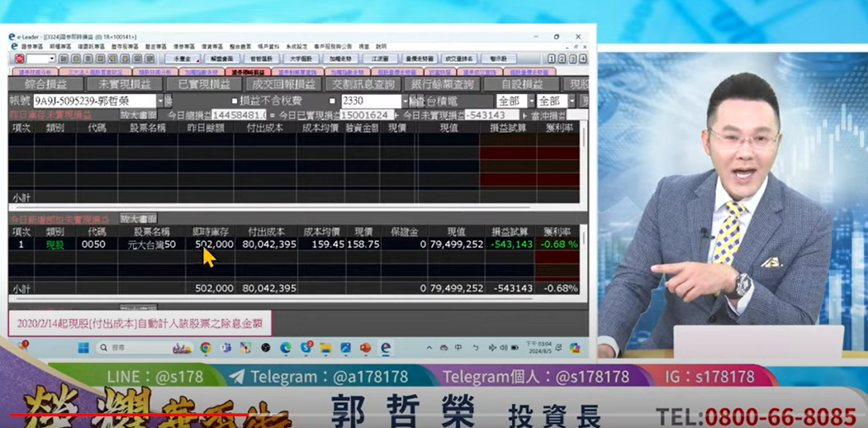
Task: Click the red video progress bar
Action: click(x=124, y=413)
